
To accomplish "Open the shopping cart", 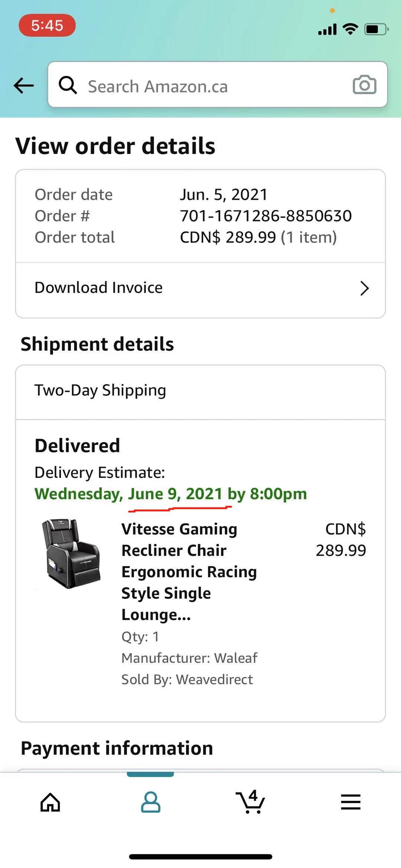I will (x=251, y=802).
